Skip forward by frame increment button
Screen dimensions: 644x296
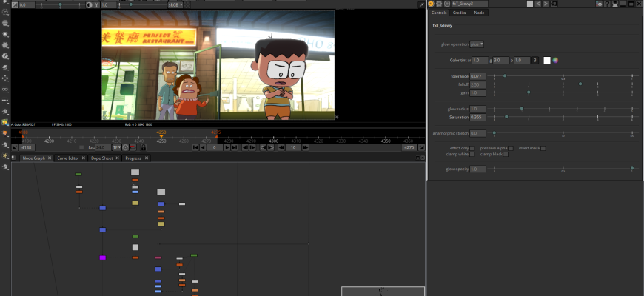[306, 147]
